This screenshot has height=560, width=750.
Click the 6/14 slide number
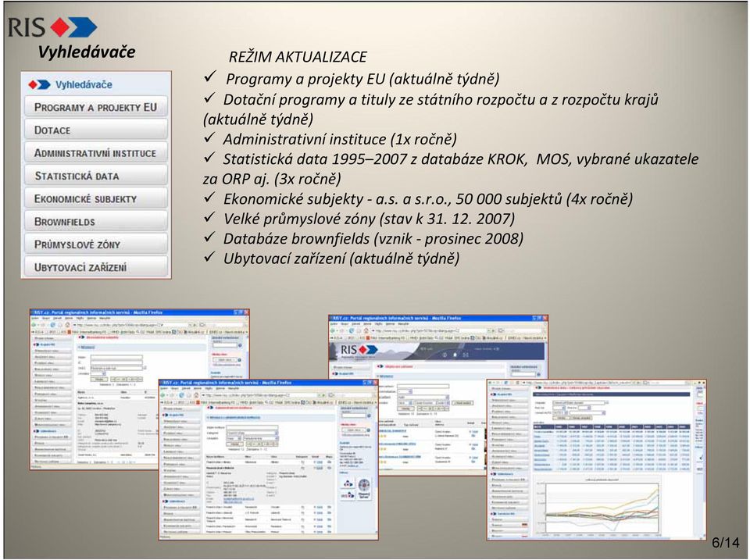point(725,543)
